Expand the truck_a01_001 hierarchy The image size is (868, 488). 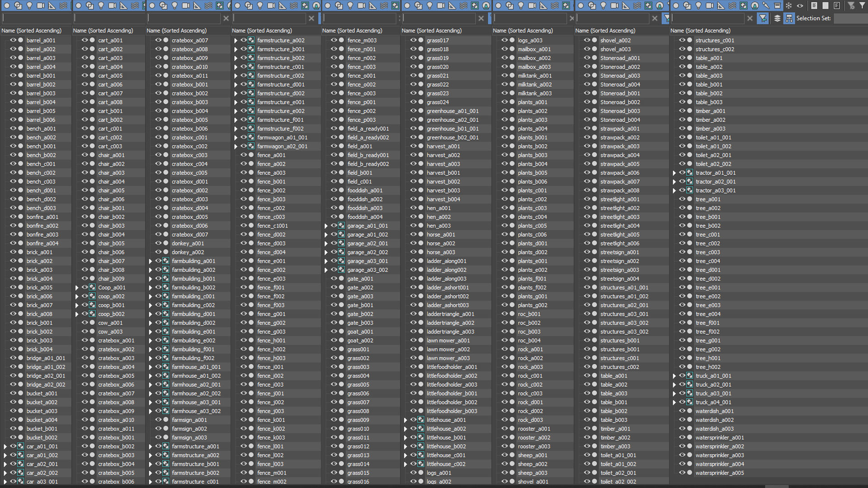[674, 376]
